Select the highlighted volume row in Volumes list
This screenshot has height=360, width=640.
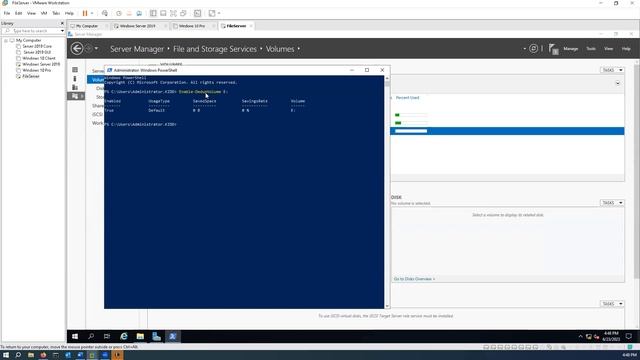(507, 131)
